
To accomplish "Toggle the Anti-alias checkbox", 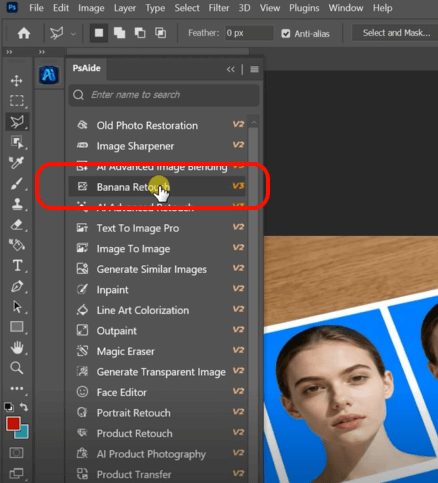I will (x=286, y=33).
